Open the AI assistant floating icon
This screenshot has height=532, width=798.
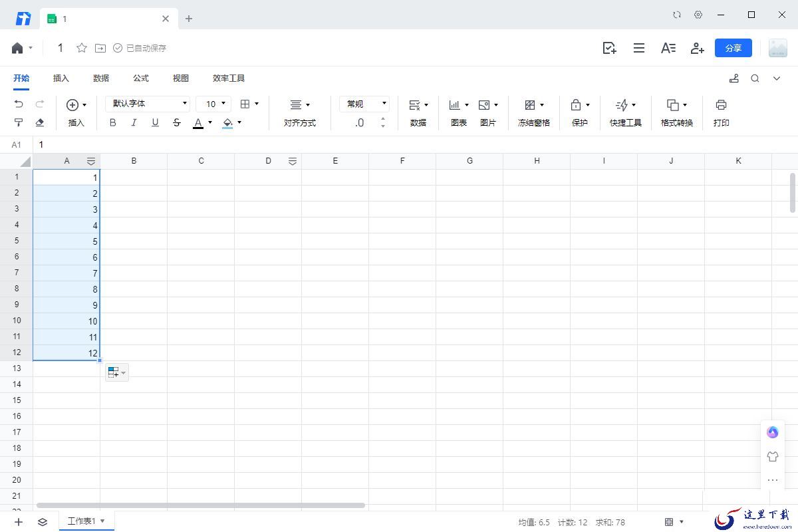coord(772,432)
